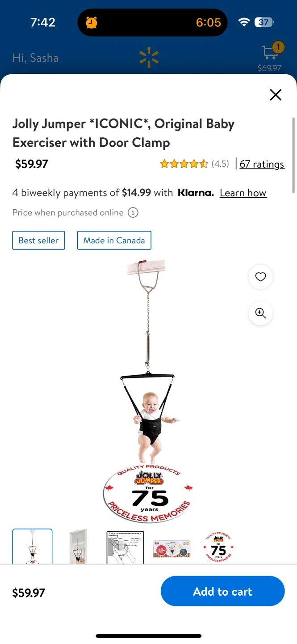Select the doorway photo thumbnail
Viewport: 297px width, 644px height.
[79, 547]
